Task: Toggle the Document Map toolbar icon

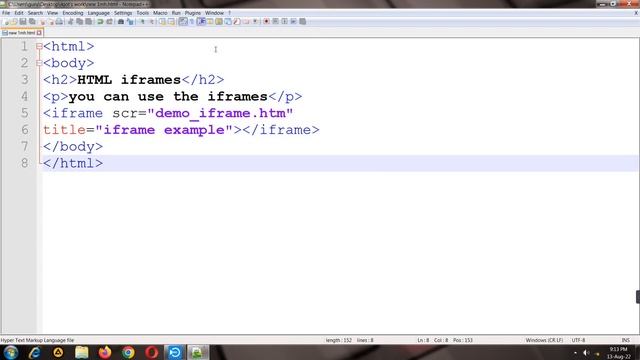Action: coord(219,21)
